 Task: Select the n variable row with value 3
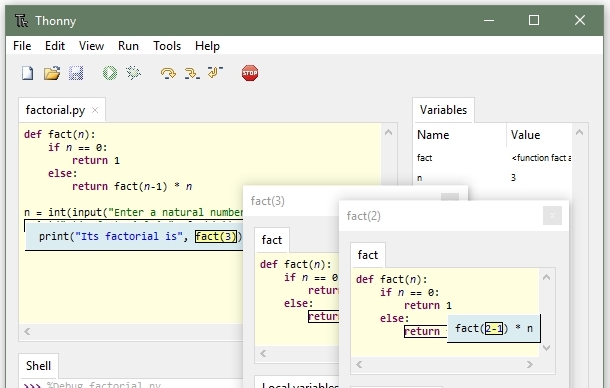493,178
